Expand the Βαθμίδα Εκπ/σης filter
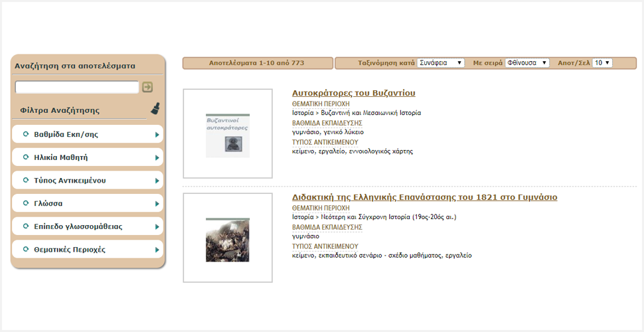This screenshot has width=644, height=332. (66, 135)
